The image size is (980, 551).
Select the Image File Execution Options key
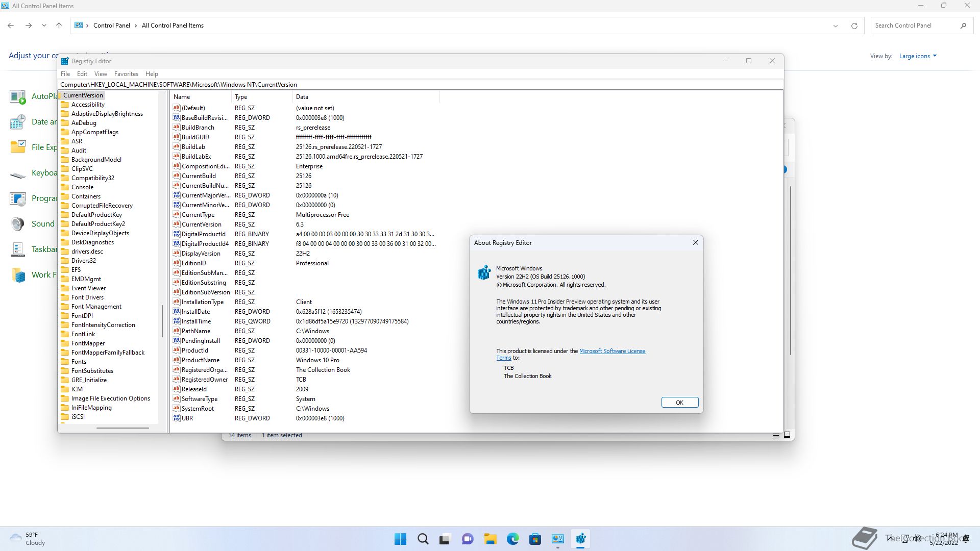110,398
